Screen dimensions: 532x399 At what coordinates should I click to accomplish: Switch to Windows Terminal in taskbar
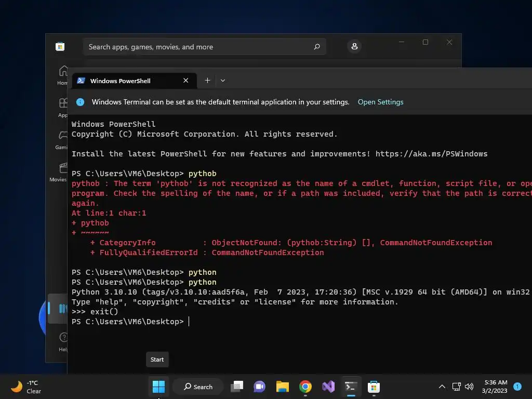point(351,387)
